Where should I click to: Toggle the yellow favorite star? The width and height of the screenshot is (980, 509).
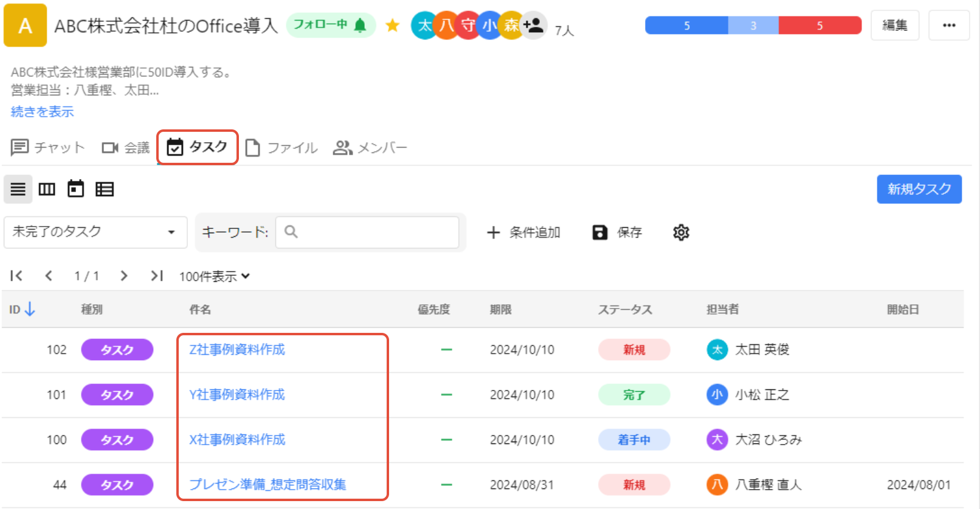[393, 26]
